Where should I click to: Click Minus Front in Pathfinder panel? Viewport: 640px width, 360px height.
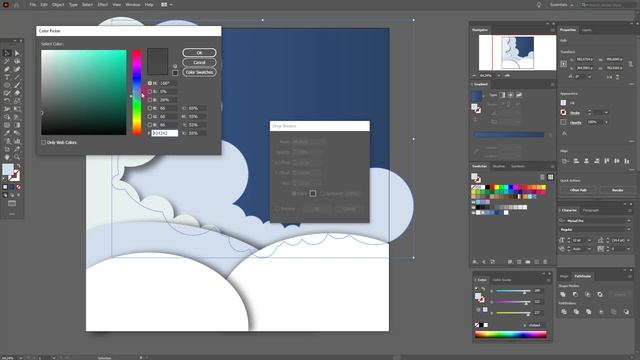coord(576,294)
